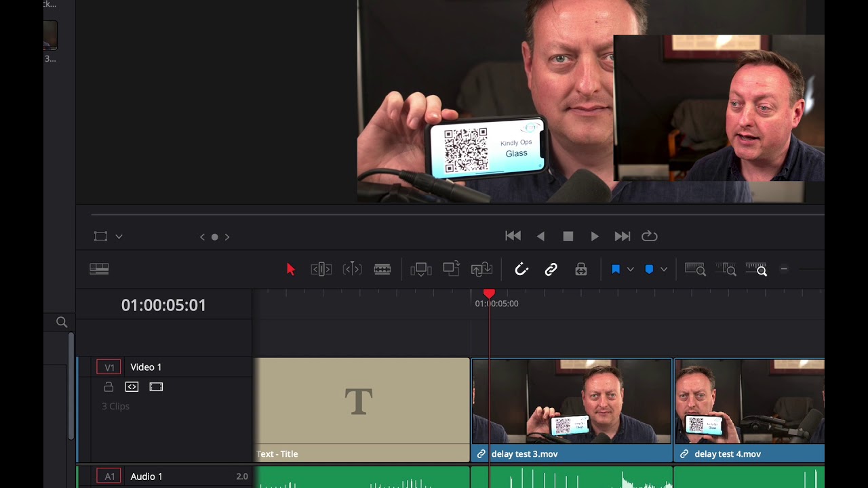Click the zoom out minus button
868x488 pixels.
tap(784, 269)
